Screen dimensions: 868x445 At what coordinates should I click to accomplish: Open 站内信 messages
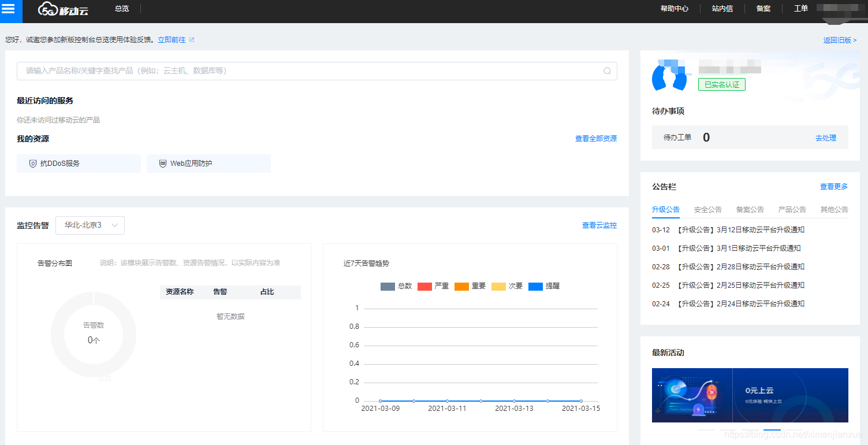pos(722,9)
